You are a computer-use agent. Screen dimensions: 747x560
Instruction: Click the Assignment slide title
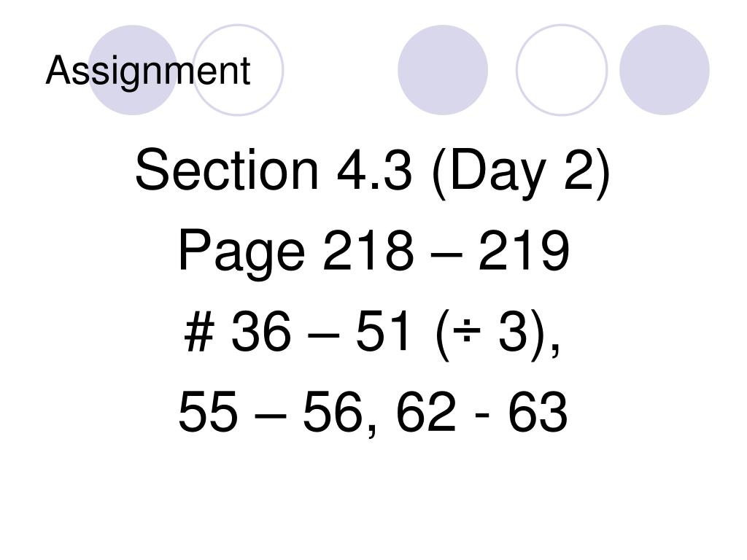[x=147, y=71]
